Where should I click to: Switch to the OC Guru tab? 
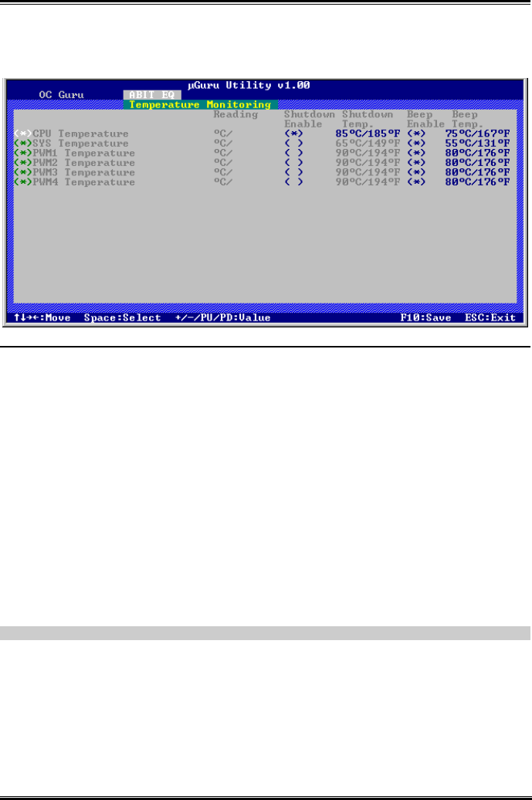click(61, 95)
